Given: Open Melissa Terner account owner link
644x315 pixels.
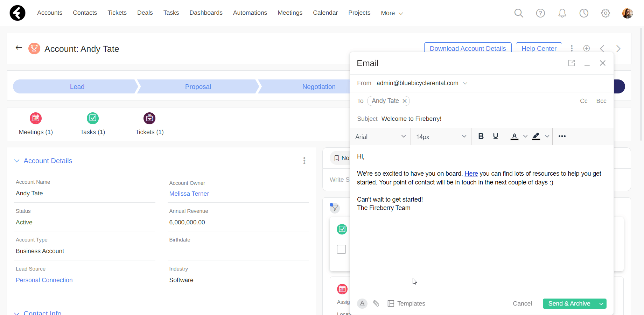Looking at the screenshot, I should coord(189,194).
